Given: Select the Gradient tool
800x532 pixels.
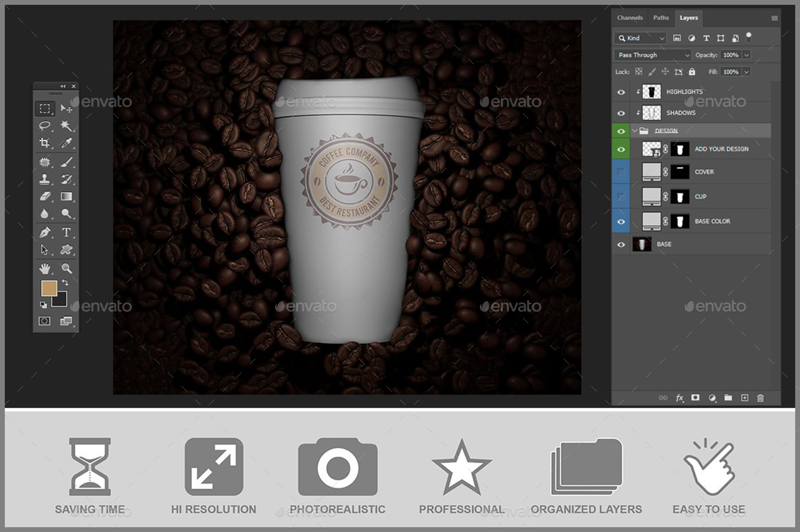Looking at the screenshot, I should [66, 196].
